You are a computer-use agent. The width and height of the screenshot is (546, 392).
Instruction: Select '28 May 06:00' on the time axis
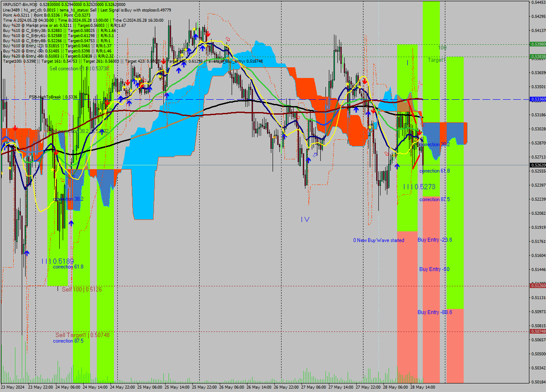tap(396, 387)
